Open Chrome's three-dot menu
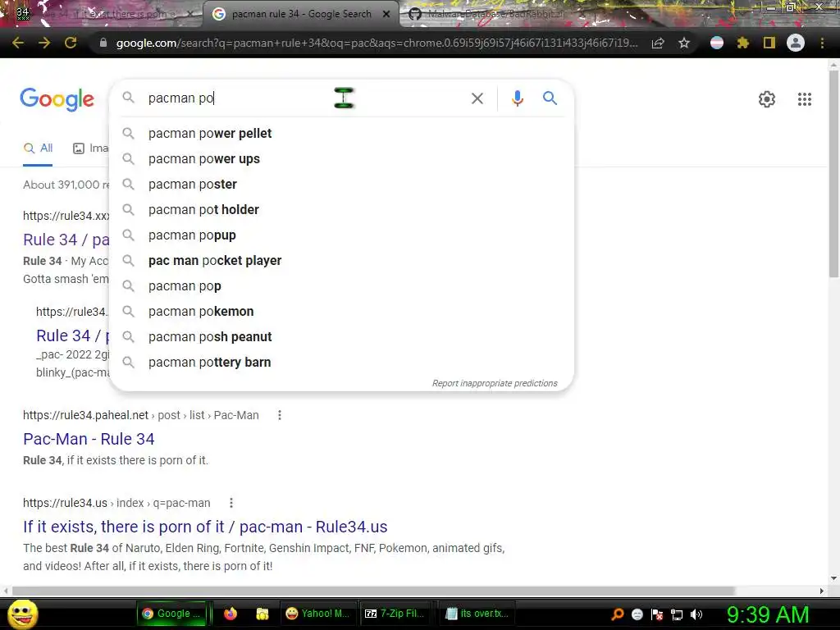The height and width of the screenshot is (630, 840). point(822,43)
